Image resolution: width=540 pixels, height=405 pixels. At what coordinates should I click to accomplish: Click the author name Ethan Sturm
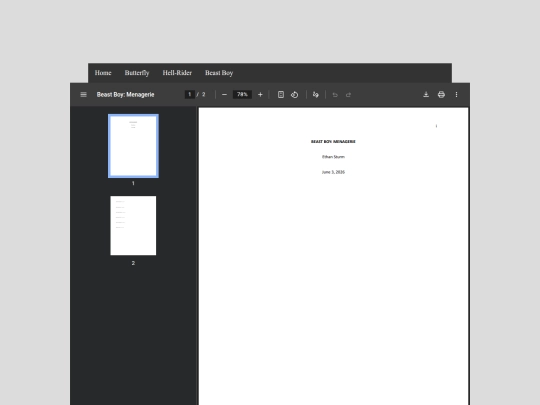[x=333, y=157]
